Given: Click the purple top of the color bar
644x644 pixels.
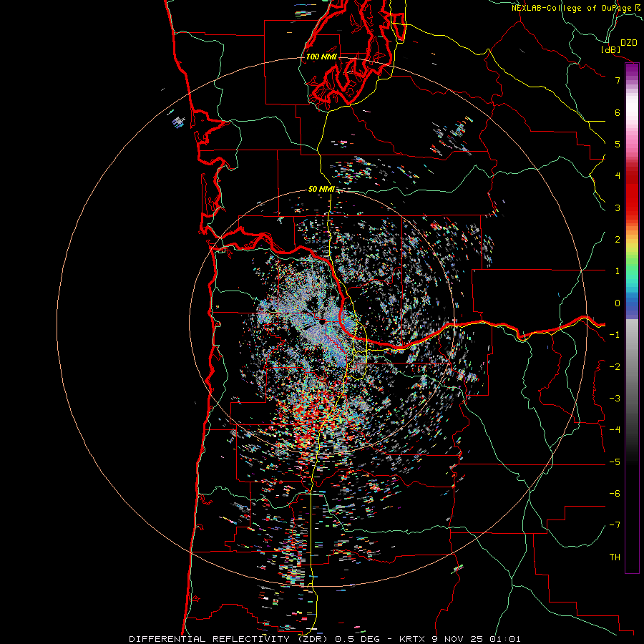Looking at the screenshot, I should coord(632,71).
